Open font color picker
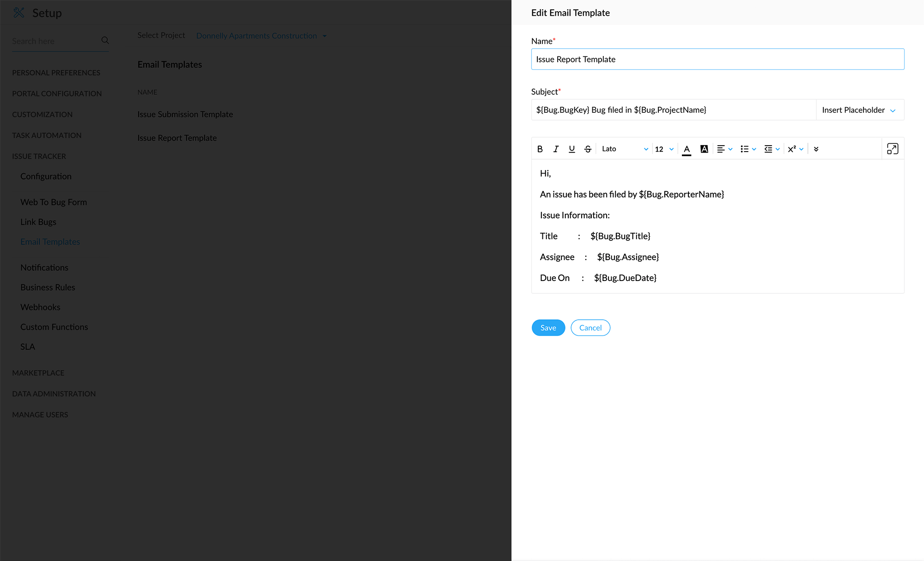 (687, 149)
